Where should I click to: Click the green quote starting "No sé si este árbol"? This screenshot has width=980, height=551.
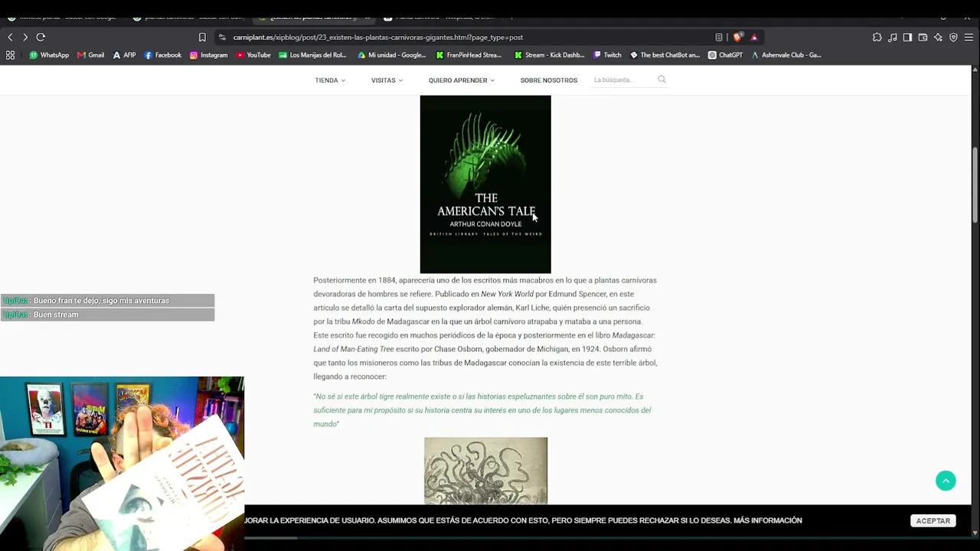[482, 410]
